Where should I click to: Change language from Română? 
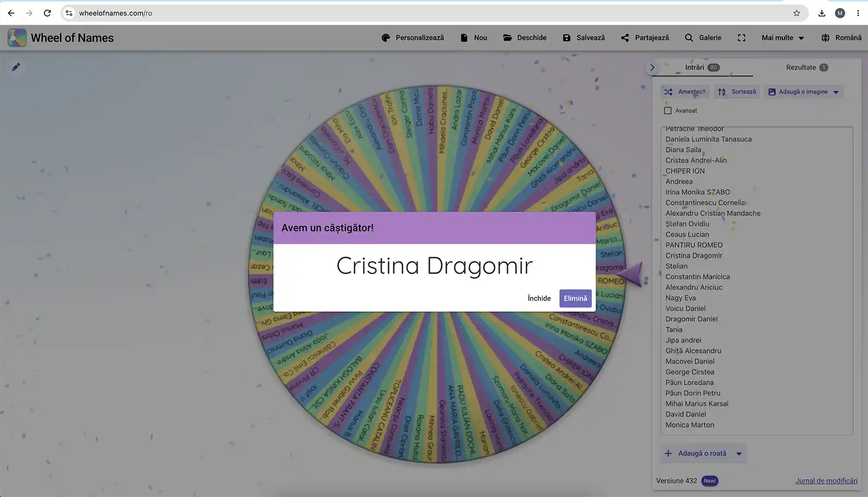841,37
